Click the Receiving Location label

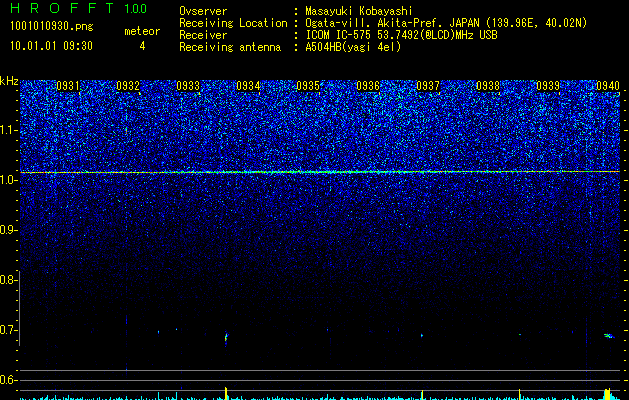(x=233, y=23)
